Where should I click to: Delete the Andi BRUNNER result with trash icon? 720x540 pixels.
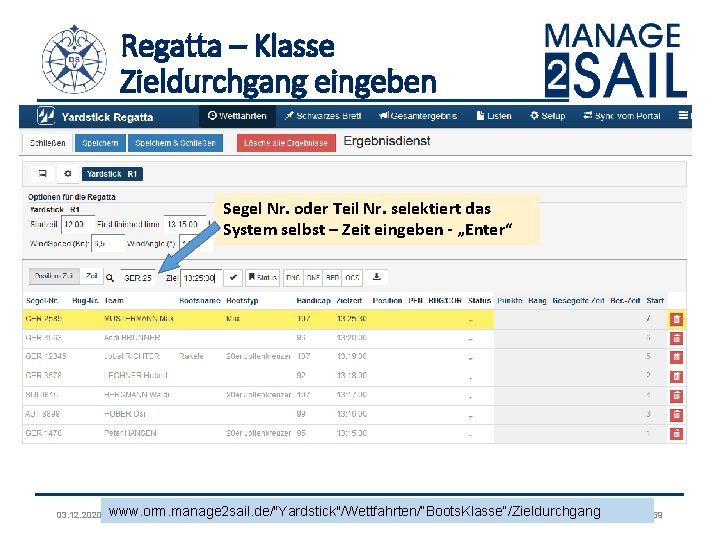pyautogui.click(x=676, y=338)
